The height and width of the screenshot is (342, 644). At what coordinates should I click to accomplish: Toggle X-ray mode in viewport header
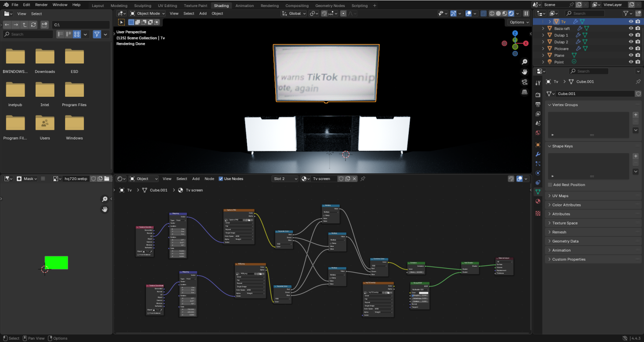[x=484, y=13]
